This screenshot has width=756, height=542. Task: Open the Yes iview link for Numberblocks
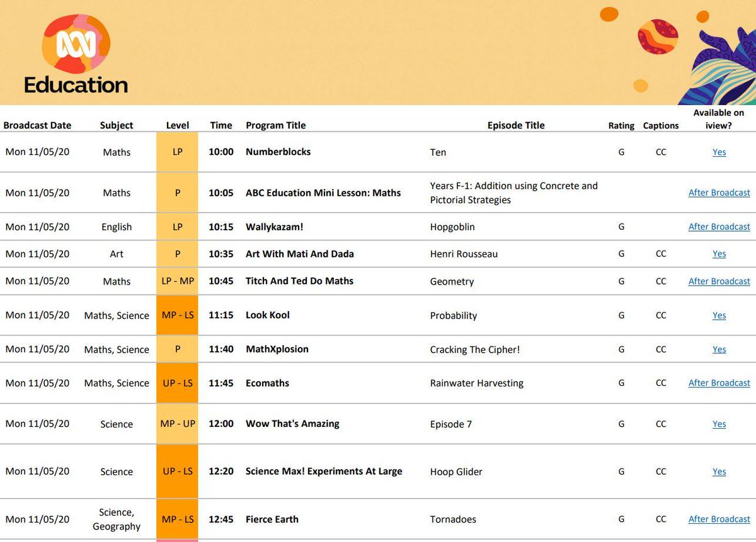(x=719, y=152)
